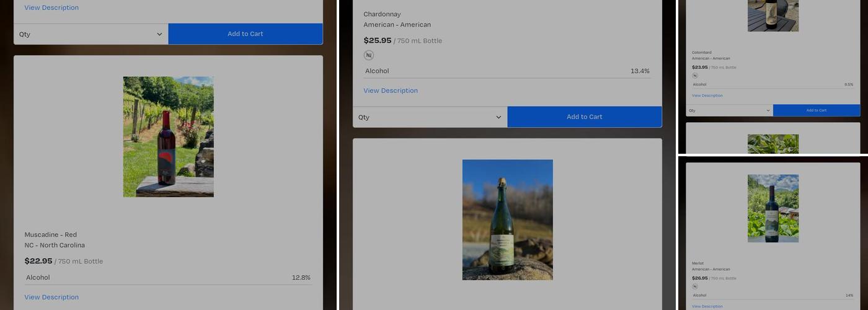This screenshot has height=310, width=868.
Task: Click the NJ badge icon under Chardonnay price
Action: [369, 55]
